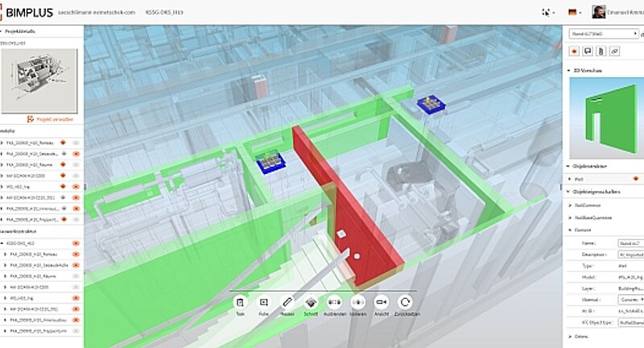The height and width of the screenshot is (348, 644).
Task: Toggle visibility eye for KSSG-DRS_H19 structure
Action: coord(75,242)
